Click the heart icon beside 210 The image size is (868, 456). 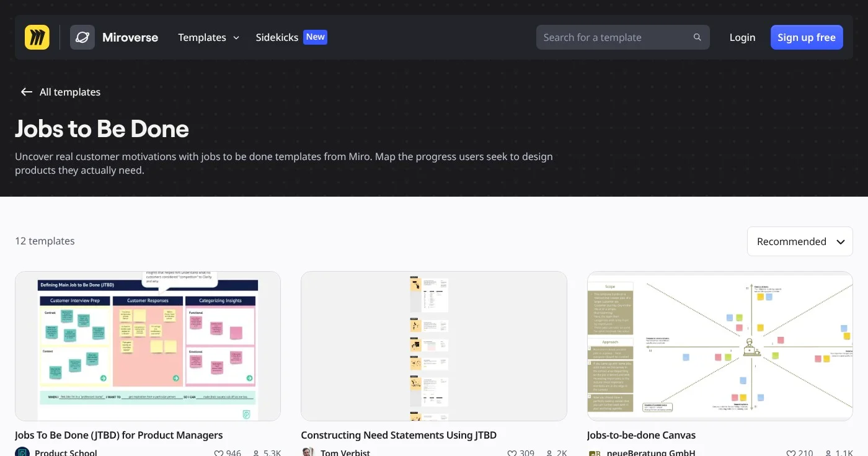[x=790, y=453]
